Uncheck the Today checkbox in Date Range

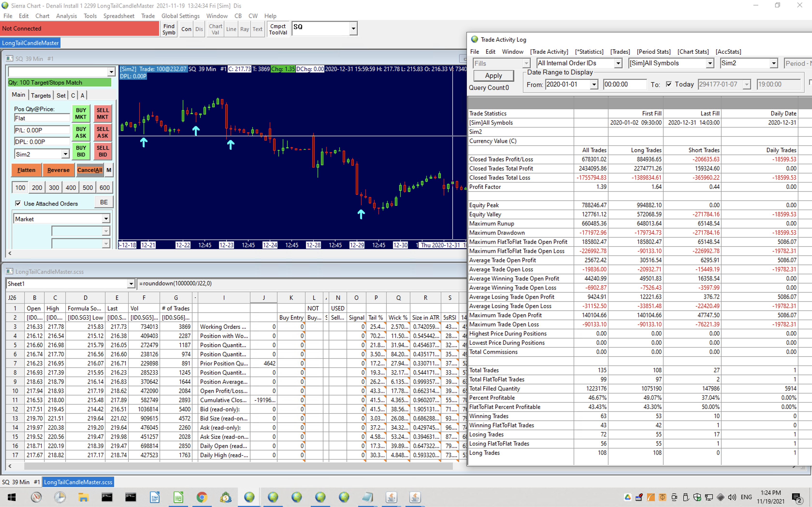tap(669, 84)
